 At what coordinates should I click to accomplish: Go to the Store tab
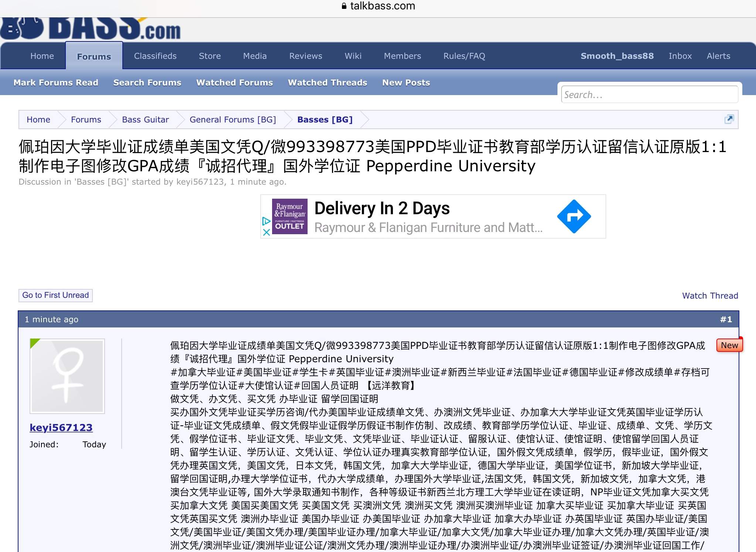click(210, 56)
